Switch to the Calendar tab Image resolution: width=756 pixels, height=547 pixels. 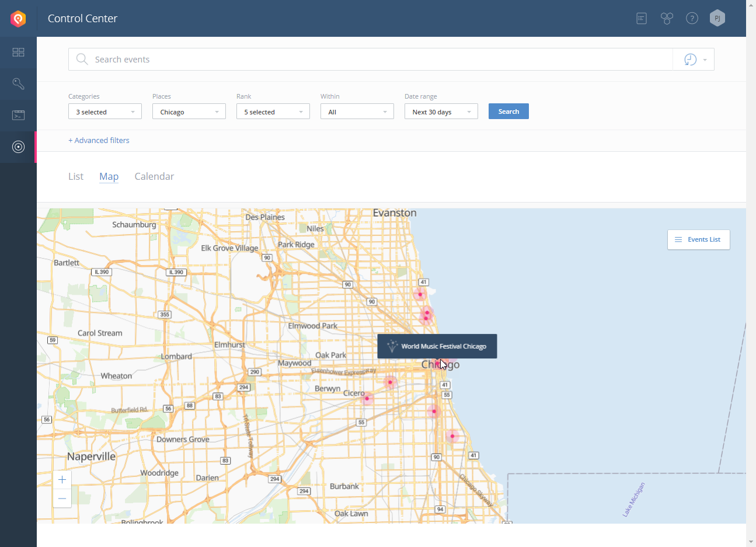coord(154,176)
